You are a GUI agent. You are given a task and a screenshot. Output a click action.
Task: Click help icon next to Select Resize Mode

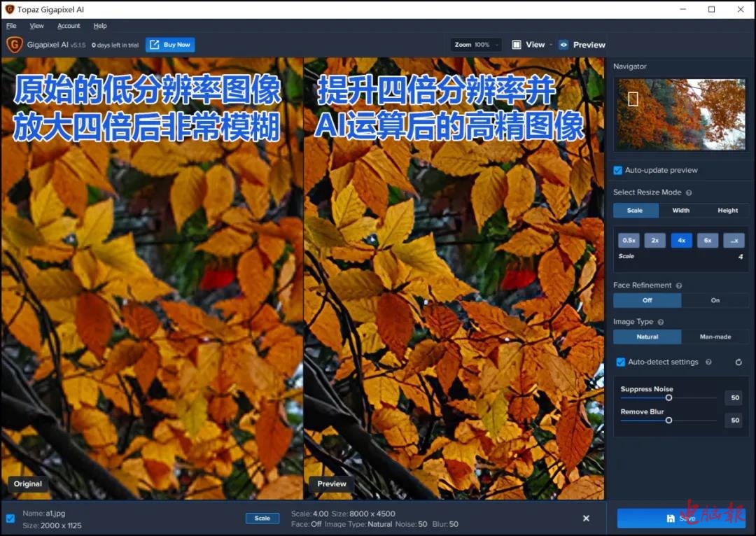click(689, 192)
